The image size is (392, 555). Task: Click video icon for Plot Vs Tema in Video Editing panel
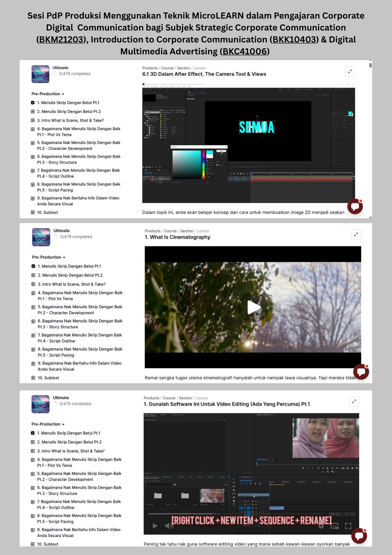33,460
